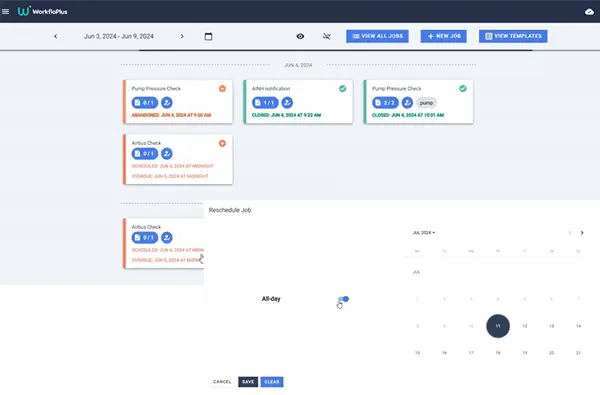Open the calendar date picker icon
The image size is (600, 395).
pyautogui.click(x=208, y=36)
